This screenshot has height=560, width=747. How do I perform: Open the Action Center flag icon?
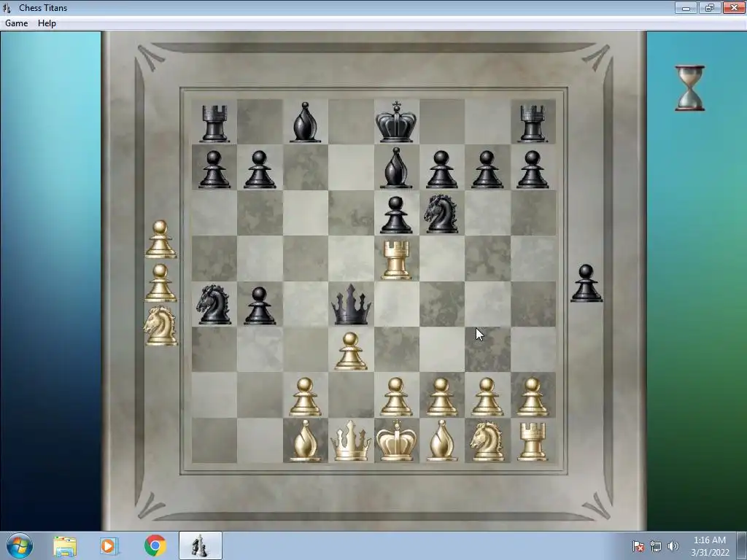pyautogui.click(x=638, y=546)
